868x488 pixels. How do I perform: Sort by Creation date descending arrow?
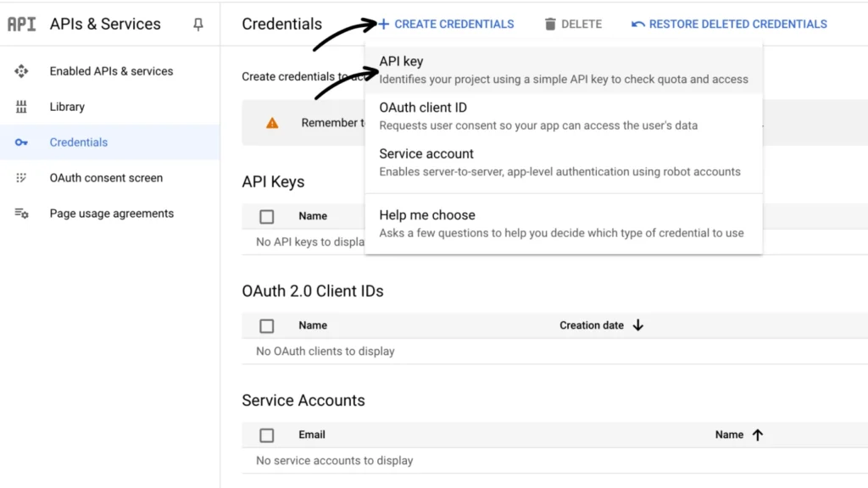click(x=638, y=325)
